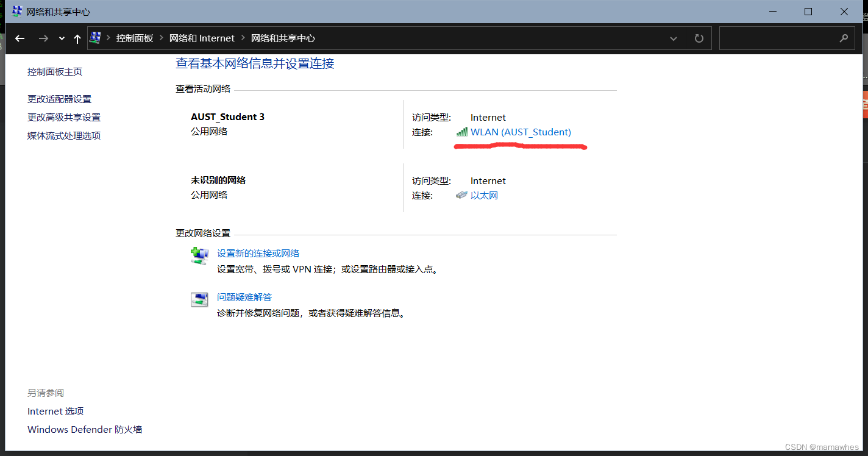Image resolution: width=868 pixels, height=456 pixels.
Task: Expand the breadcrumb chevron after 控制面板
Action: (x=160, y=38)
